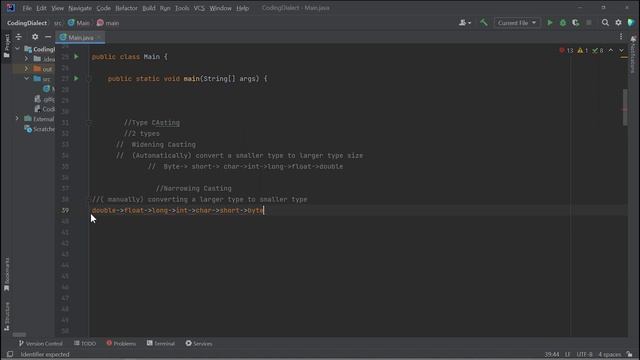Open the user account icon dropdown
The width and height of the screenshot is (640, 360).
(464, 23)
